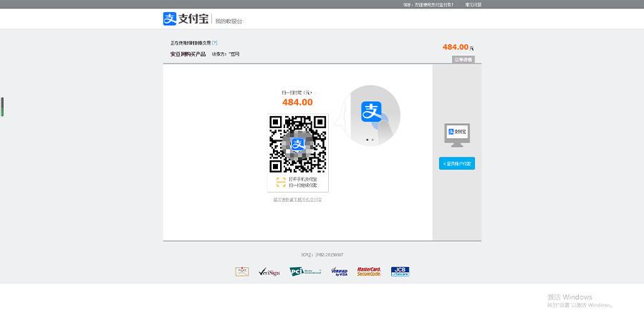Select the second carousel dot under illustration
Image resolution: width=644 pixels, height=325 pixels.
(x=373, y=140)
